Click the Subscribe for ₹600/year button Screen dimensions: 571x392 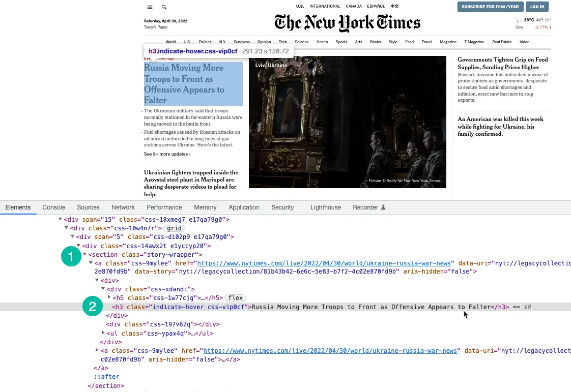click(x=490, y=7)
